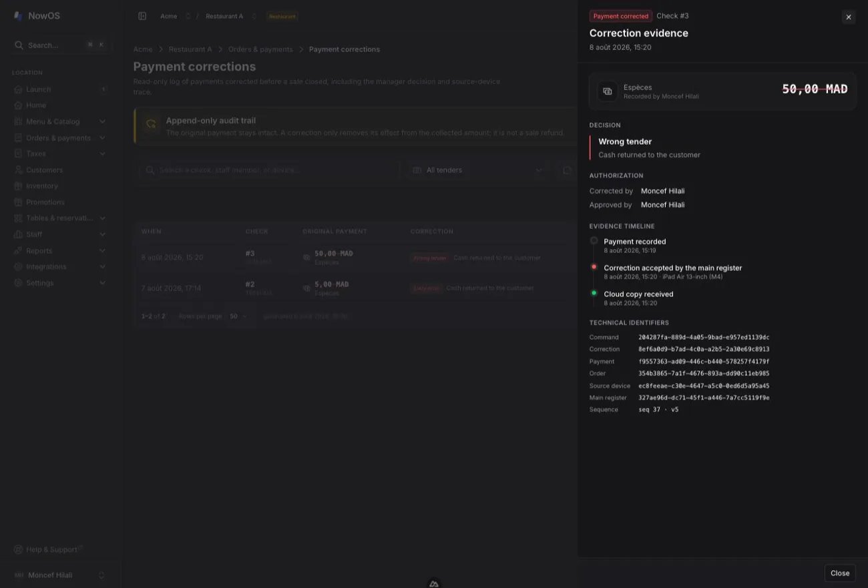Open the All tenders filter dropdown
The image size is (868, 588).
[477, 170]
